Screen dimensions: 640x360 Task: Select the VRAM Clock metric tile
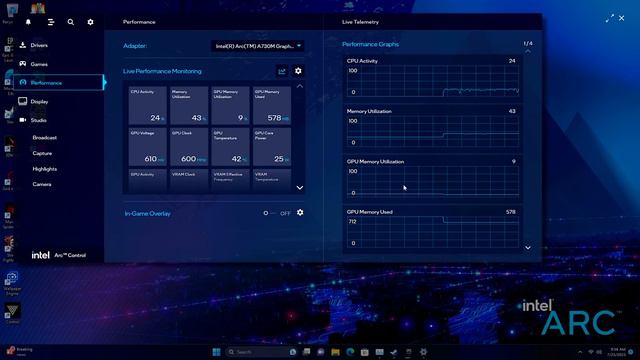coord(189,180)
